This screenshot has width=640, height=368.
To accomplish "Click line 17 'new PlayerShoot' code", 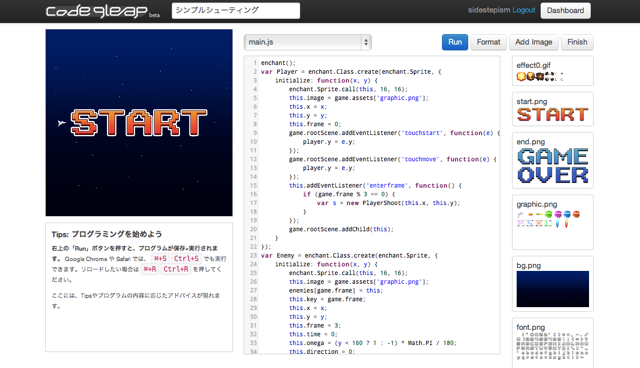I will pos(388,203).
